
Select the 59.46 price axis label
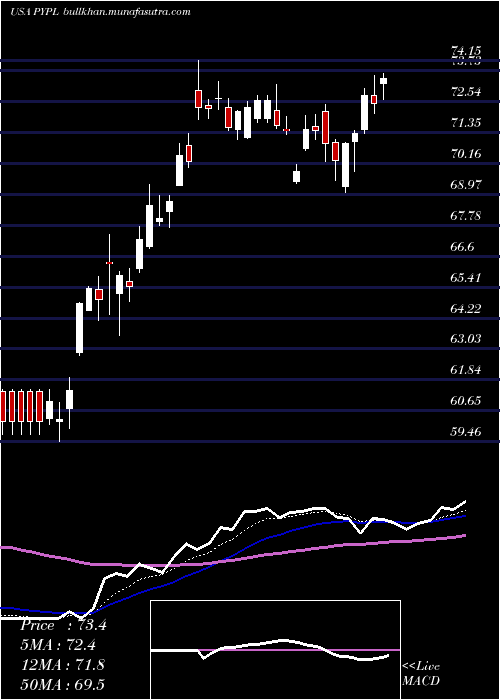(x=467, y=431)
